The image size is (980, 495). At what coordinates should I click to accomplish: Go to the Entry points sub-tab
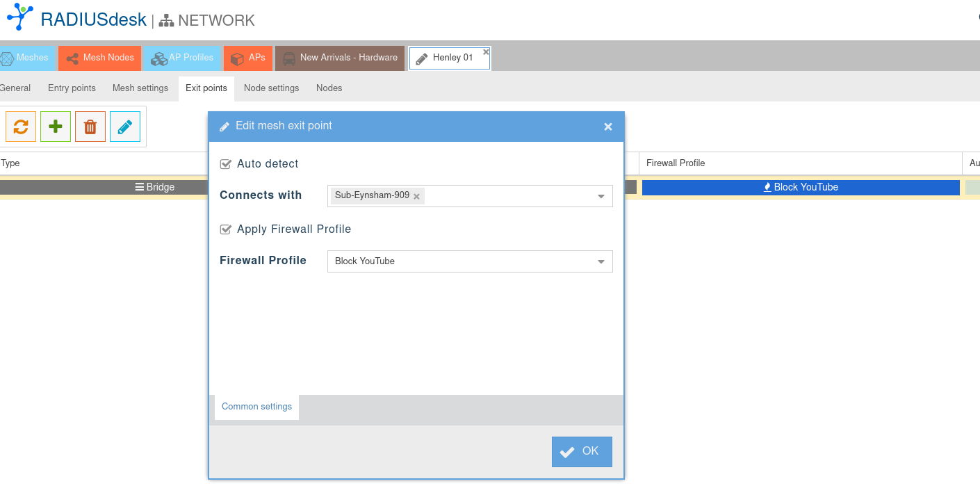tap(72, 88)
